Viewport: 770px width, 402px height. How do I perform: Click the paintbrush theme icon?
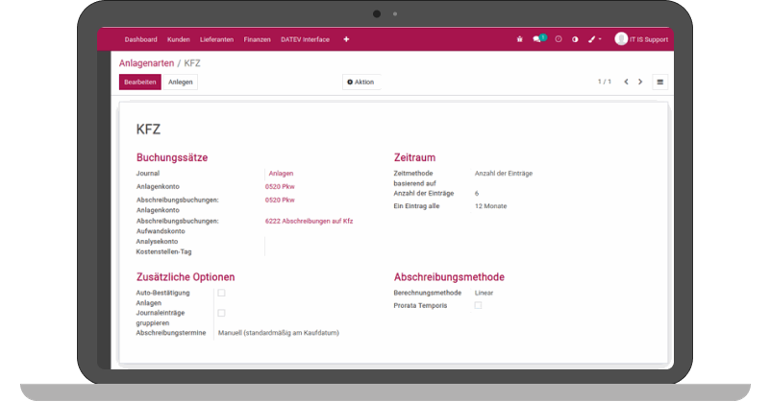click(x=592, y=39)
